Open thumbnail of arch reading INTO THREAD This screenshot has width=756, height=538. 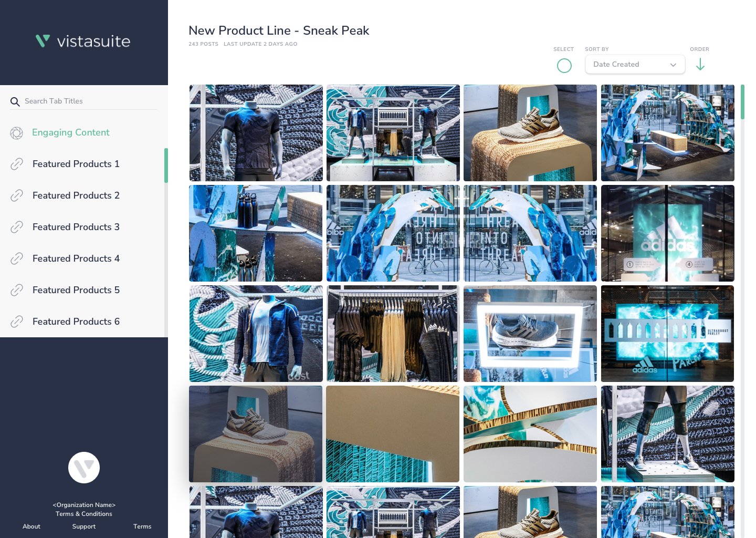coord(530,233)
